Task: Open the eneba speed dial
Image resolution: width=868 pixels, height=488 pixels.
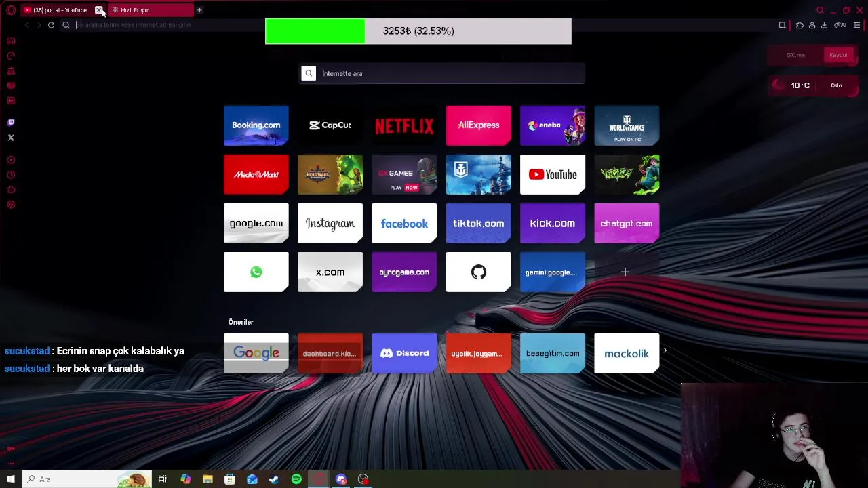Action: pos(552,125)
